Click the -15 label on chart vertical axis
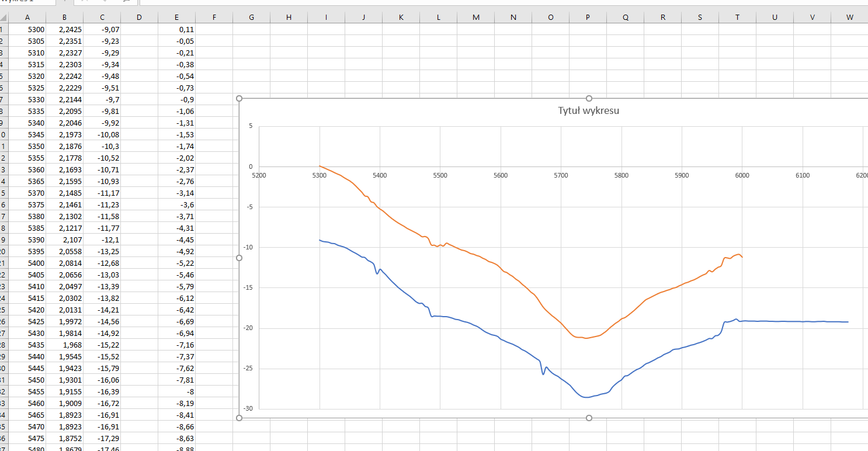Image resolution: width=868 pixels, height=451 pixels. 248,287
